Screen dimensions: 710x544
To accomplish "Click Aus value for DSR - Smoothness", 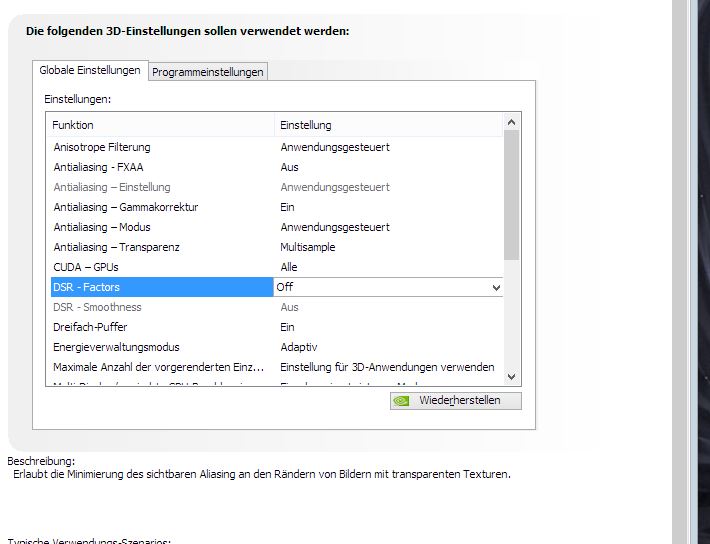I will point(289,307).
